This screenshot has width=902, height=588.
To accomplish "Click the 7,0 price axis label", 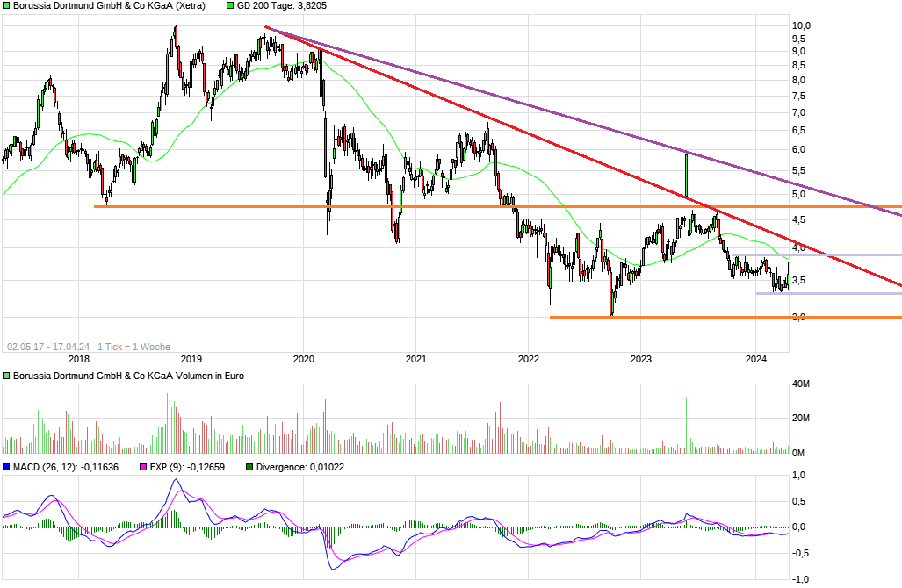I will (799, 112).
